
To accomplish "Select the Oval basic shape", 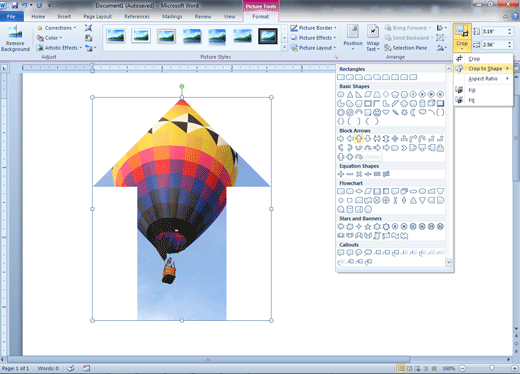I will [x=341, y=95].
